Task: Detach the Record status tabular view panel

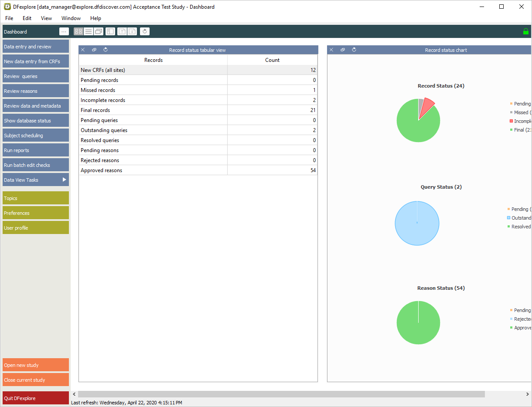Action: click(x=94, y=50)
